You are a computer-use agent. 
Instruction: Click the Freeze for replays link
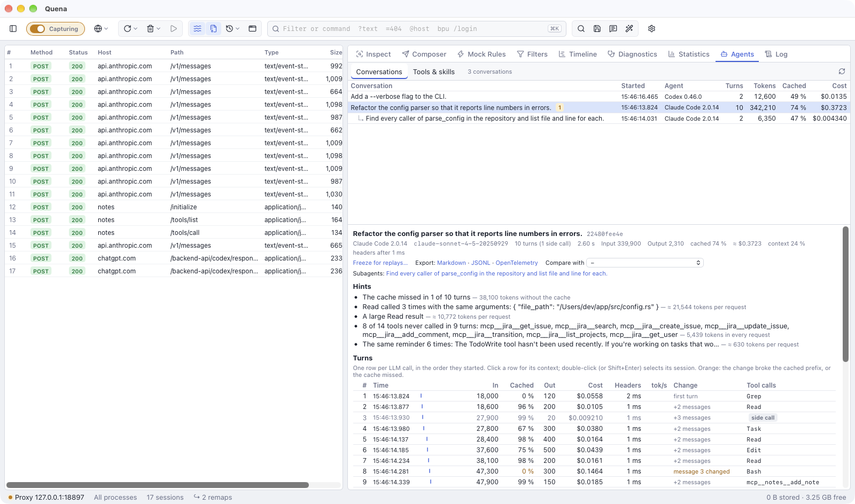(380, 263)
